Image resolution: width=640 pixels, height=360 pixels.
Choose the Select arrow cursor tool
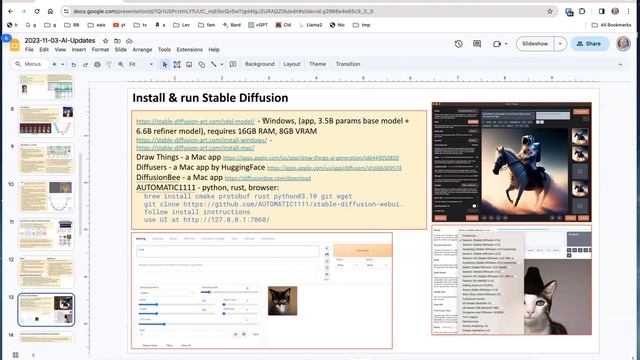pyautogui.click(x=164, y=64)
